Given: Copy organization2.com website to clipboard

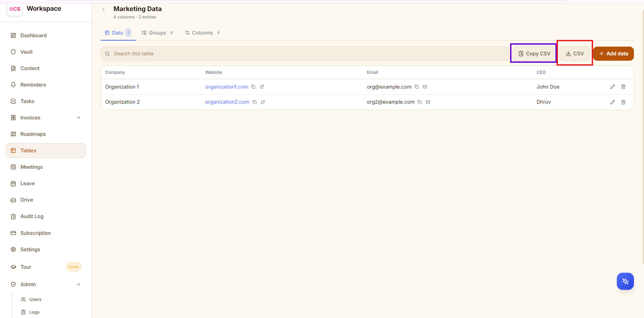Looking at the screenshot, I should pyautogui.click(x=255, y=102).
